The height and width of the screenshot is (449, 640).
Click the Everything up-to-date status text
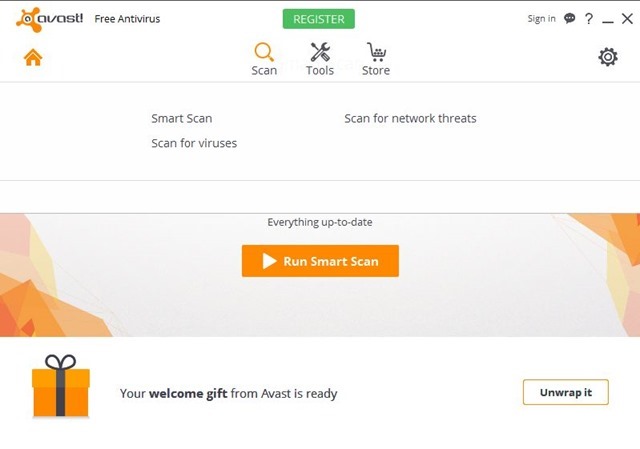320,222
